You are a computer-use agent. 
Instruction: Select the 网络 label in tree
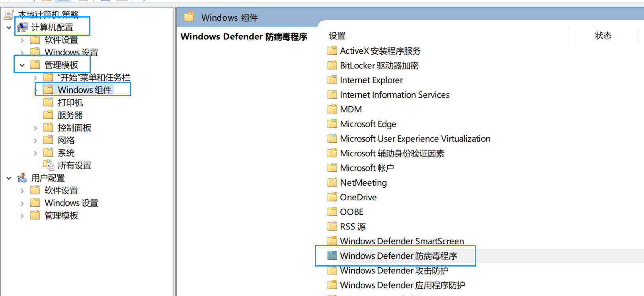(x=66, y=140)
